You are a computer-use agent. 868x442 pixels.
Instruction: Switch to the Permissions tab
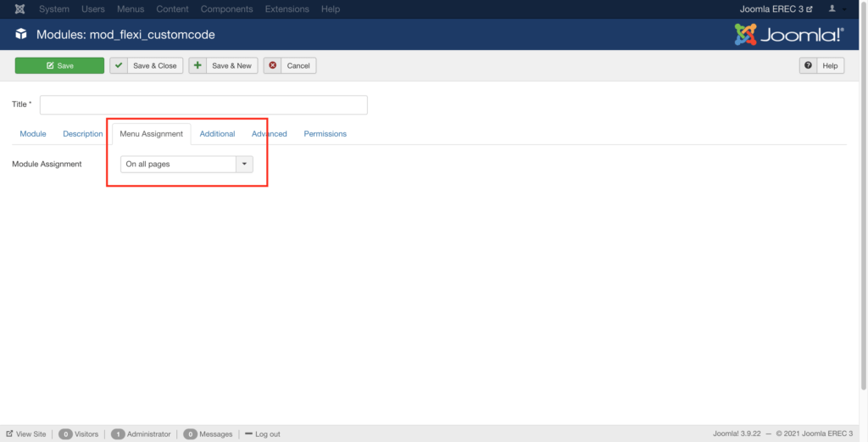tap(325, 133)
